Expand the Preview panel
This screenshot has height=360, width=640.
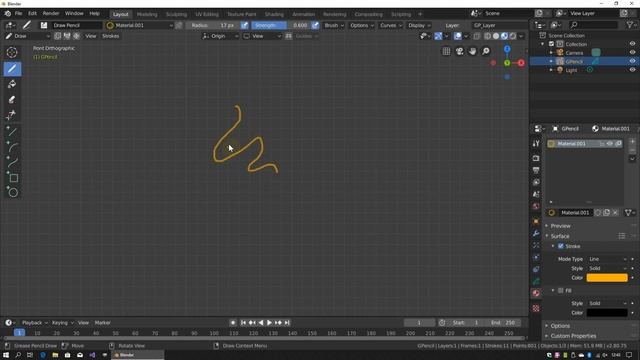[560, 226]
